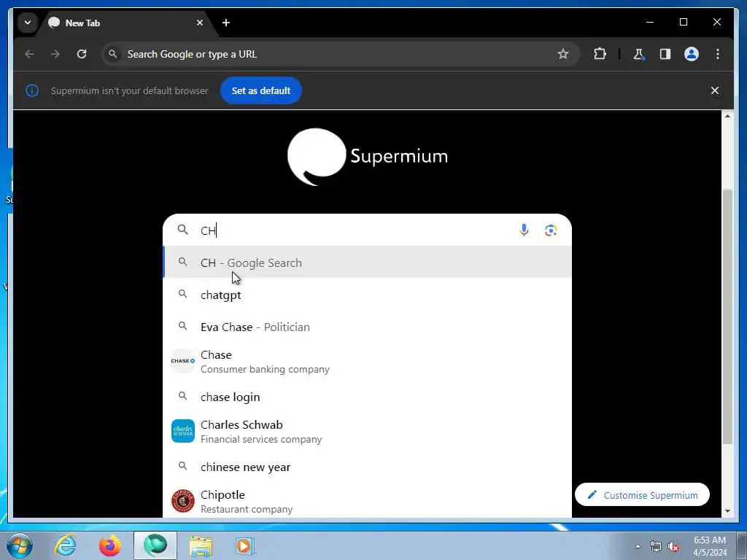Reload the current page

82,54
